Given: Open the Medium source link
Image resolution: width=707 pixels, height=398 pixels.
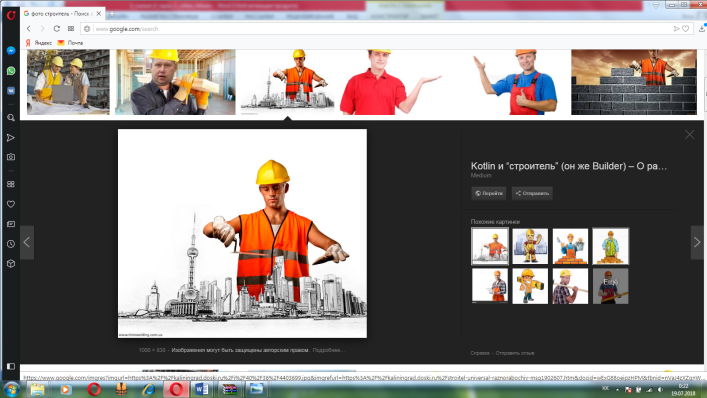Looking at the screenshot, I should (x=481, y=175).
